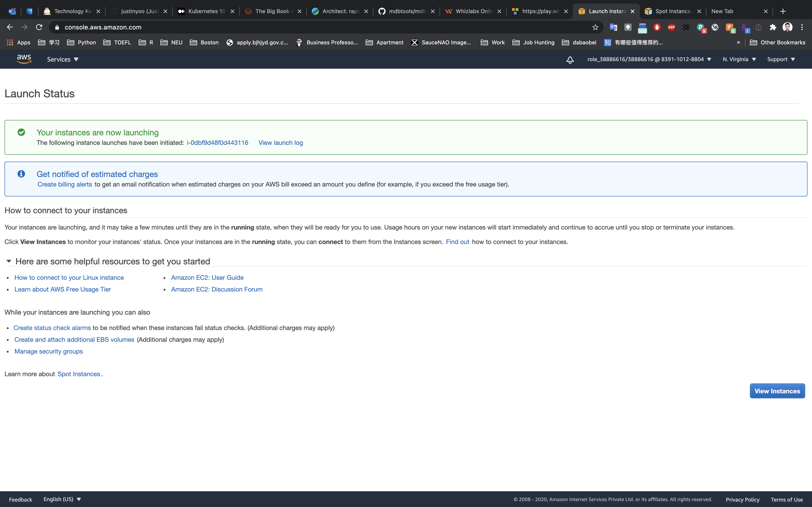Open the Support dropdown menu

781,59
